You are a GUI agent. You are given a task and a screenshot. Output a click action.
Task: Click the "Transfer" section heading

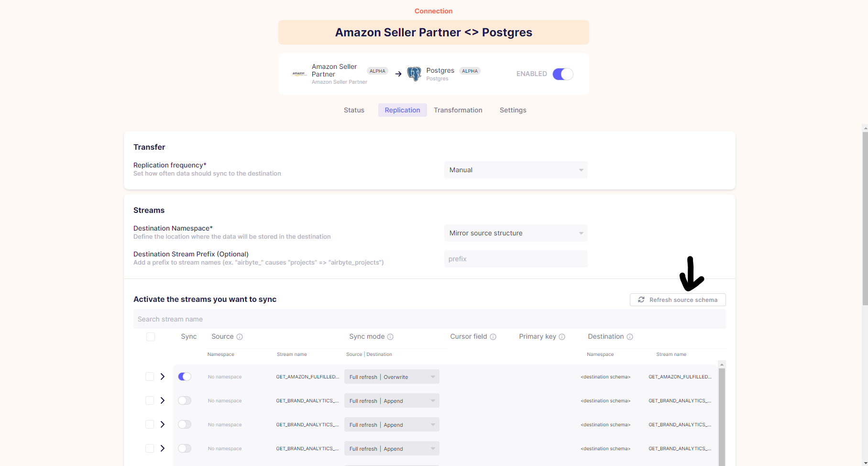pyautogui.click(x=149, y=147)
